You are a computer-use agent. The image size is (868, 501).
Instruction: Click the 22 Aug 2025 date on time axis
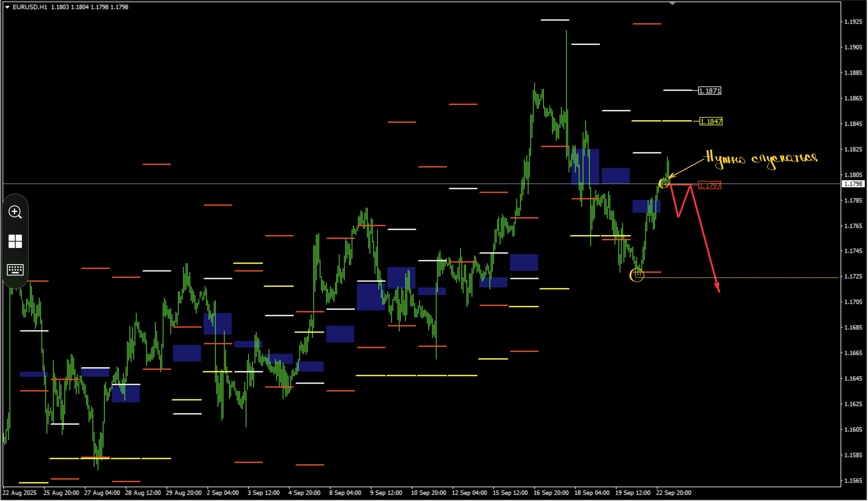point(20,493)
